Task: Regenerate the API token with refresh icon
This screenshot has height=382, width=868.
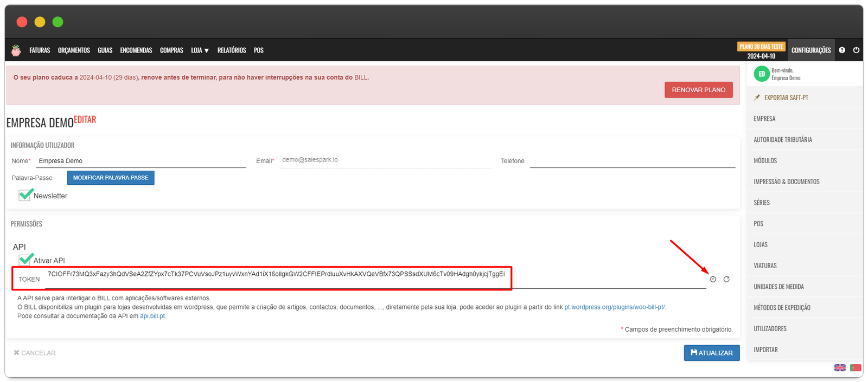Action: tap(726, 279)
